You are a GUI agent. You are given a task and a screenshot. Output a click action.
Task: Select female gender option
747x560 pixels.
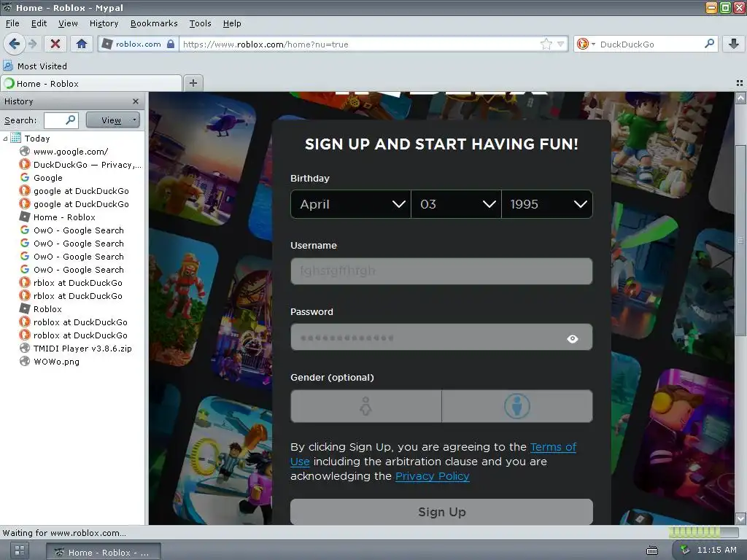point(366,406)
